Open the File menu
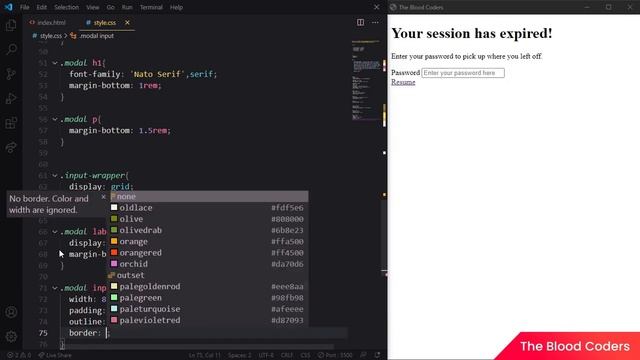This screenshot has width=640, height=360. 24,7
